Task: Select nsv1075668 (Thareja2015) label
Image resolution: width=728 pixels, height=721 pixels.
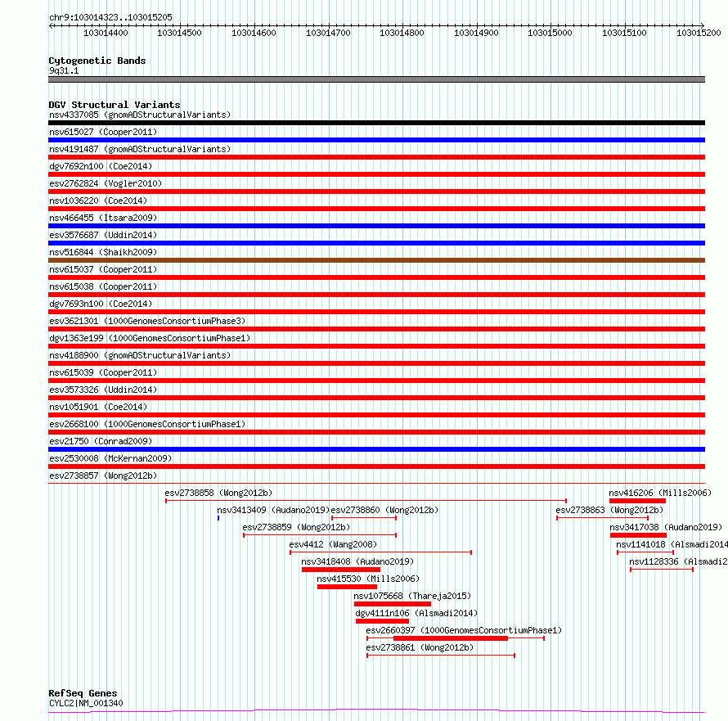Action: point(412,596)
